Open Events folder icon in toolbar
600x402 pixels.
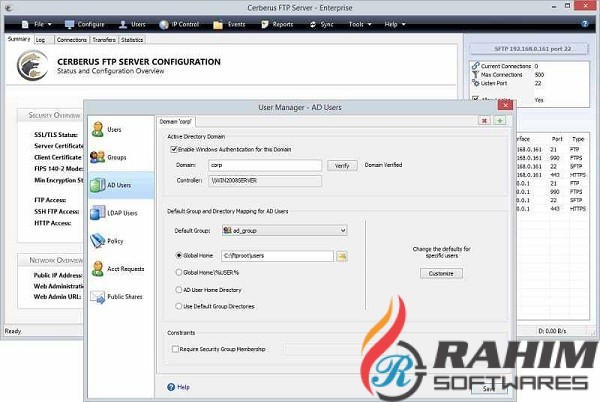coord(218,24)
